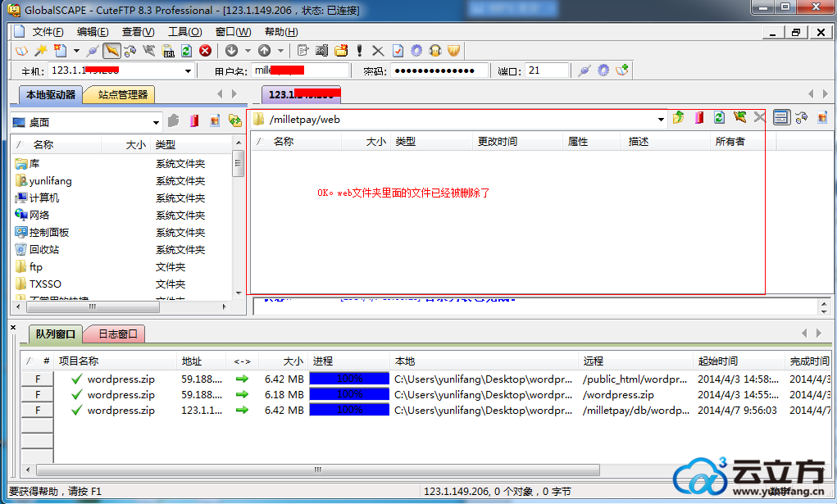
Task: Click the Edit file notepad icon
Action: point(303,51)
